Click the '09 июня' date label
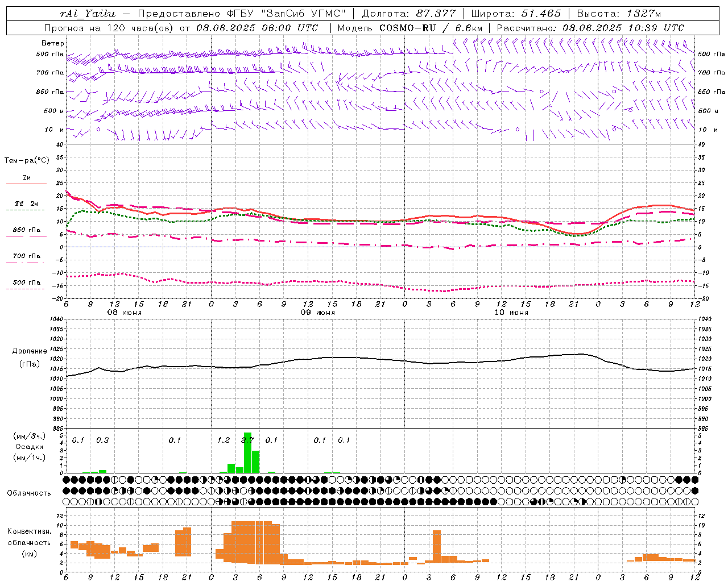This screenshot has height=582, width=728. [x=318, y=313]
